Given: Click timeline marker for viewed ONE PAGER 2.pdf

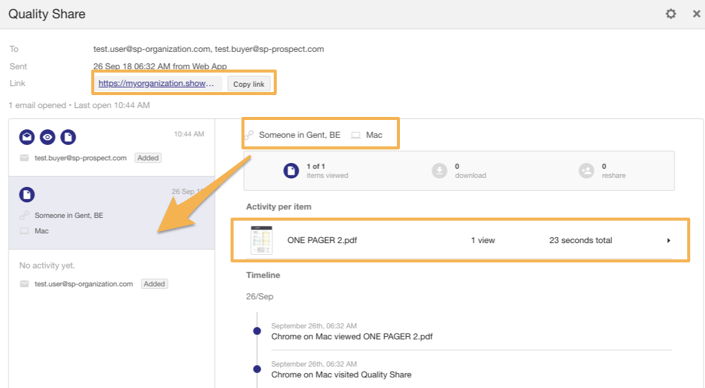Looking at the screenshot, I should (257, 331).
